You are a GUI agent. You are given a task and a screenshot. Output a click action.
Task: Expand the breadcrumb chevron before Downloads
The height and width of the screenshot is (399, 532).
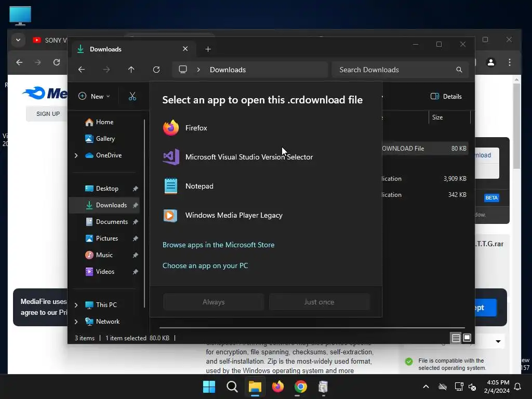[198, 70]
